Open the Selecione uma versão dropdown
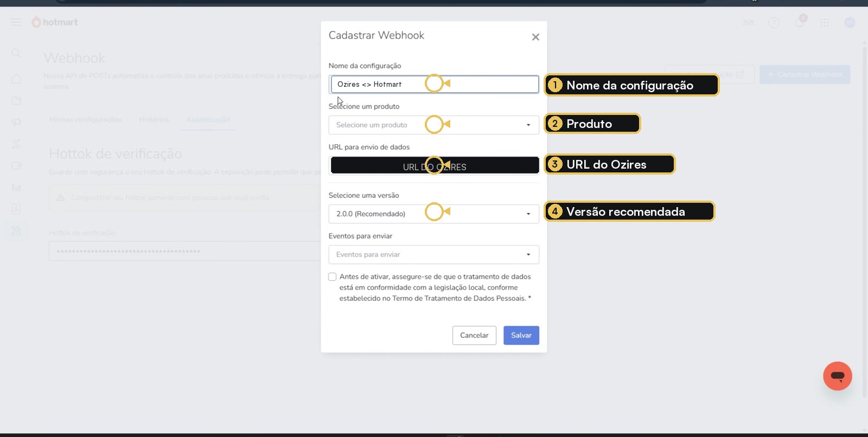 (x=434, y=214)
